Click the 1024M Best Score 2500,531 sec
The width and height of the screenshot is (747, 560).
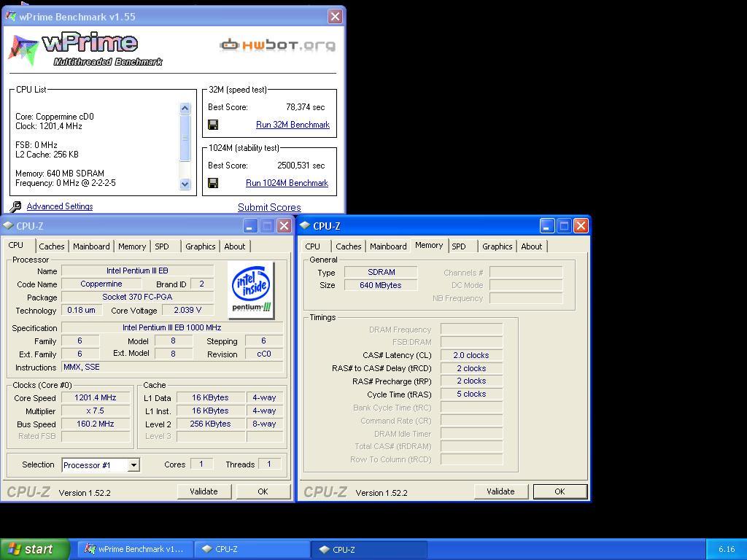point(301,166)
